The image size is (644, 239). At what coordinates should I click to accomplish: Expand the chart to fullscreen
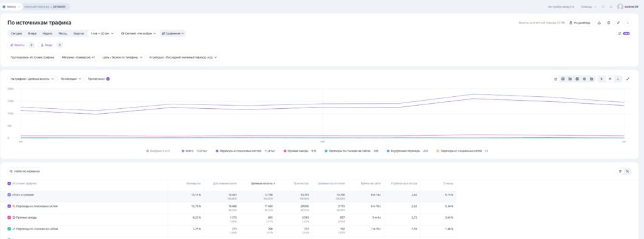coord(628,79)
